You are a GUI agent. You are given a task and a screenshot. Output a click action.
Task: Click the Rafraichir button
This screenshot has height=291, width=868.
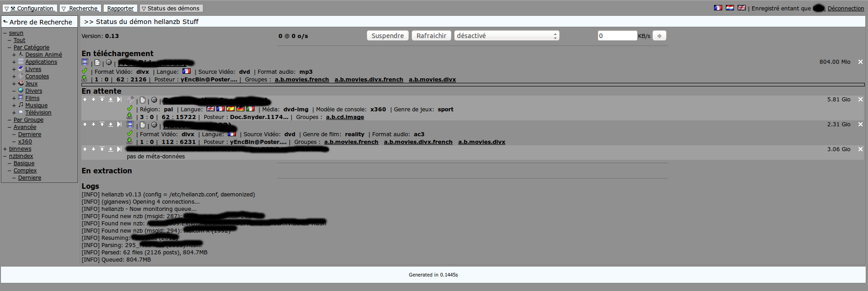(432, 36)
